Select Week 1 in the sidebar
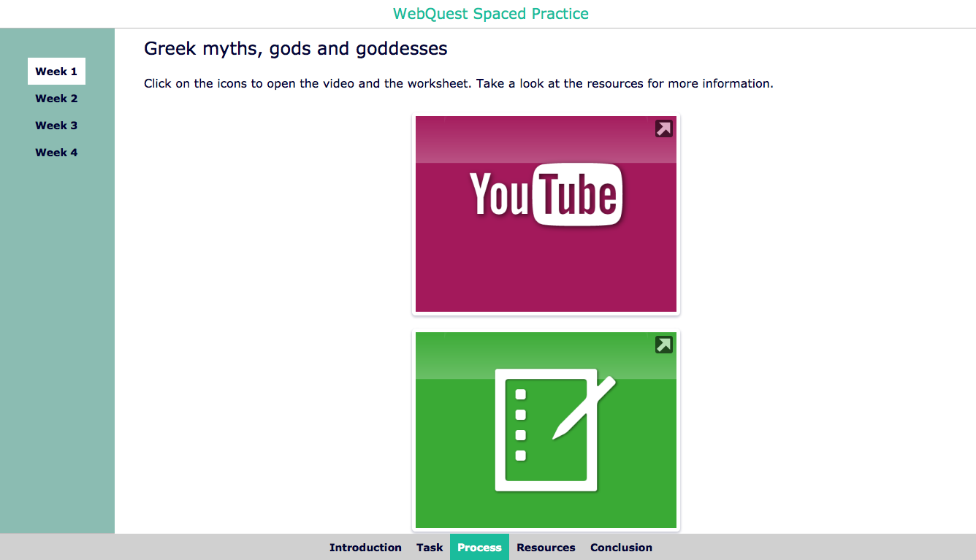Viewport: 976px width, 560px height. tap(56, 72)
